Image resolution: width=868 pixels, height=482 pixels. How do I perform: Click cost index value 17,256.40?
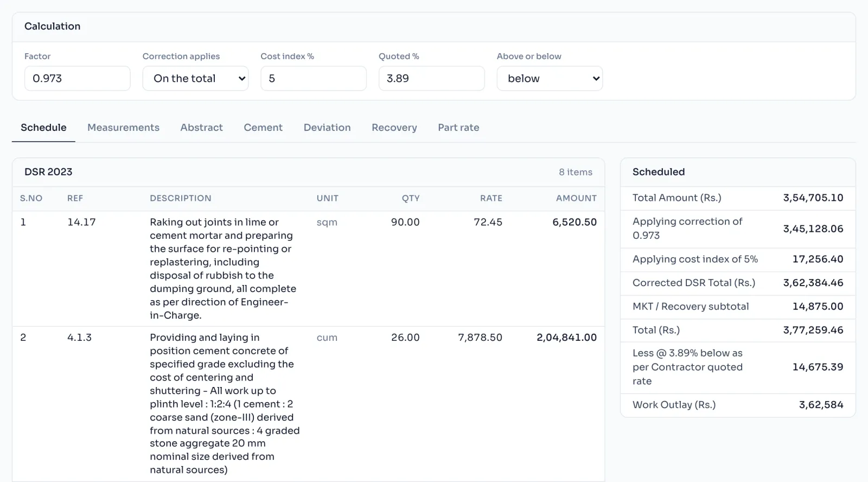click(818, 259)
